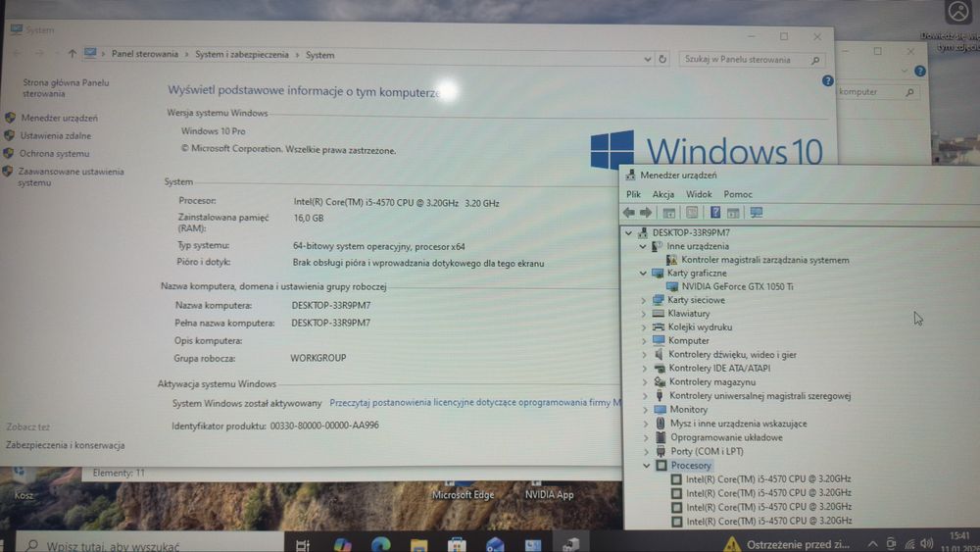The image size is (980, 552).
Task: Go to Strona główna Panelu sterowania
Action: coord(66,88)
